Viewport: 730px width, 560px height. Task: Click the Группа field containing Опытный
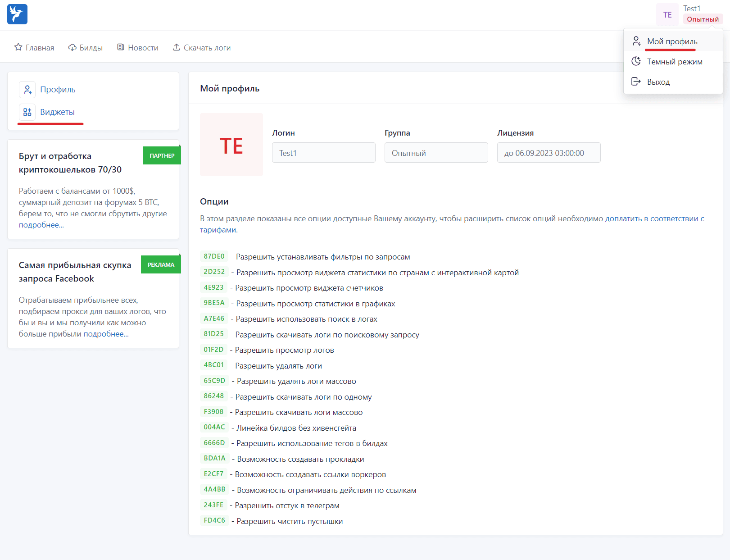pyautogui.click(x=436, y=153)
